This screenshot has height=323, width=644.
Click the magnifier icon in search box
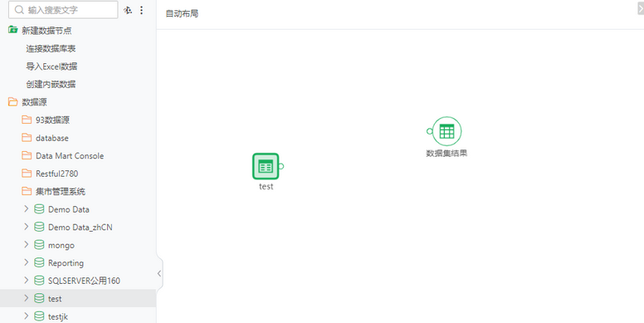pyautogui.click(x=19, y=10)
